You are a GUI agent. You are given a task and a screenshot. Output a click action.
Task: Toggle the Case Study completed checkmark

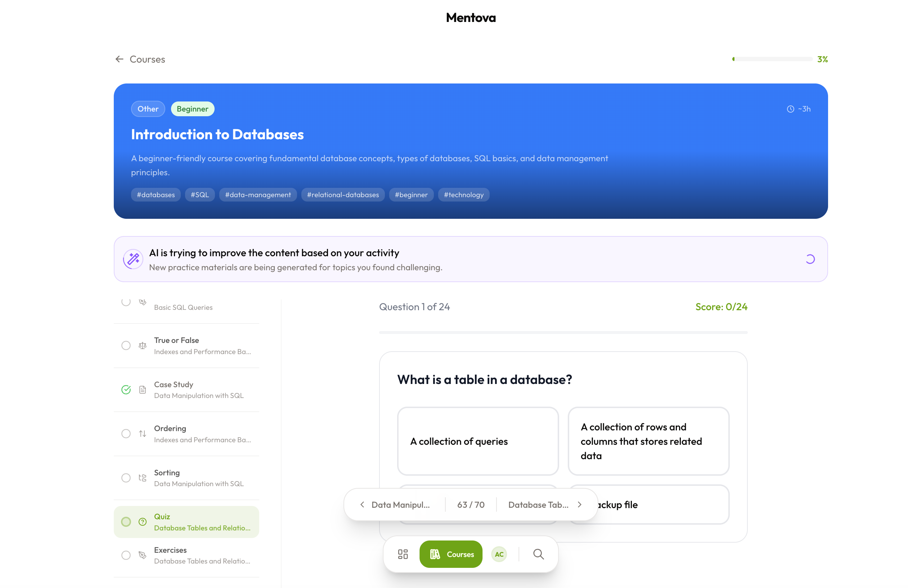click(126, 390)
